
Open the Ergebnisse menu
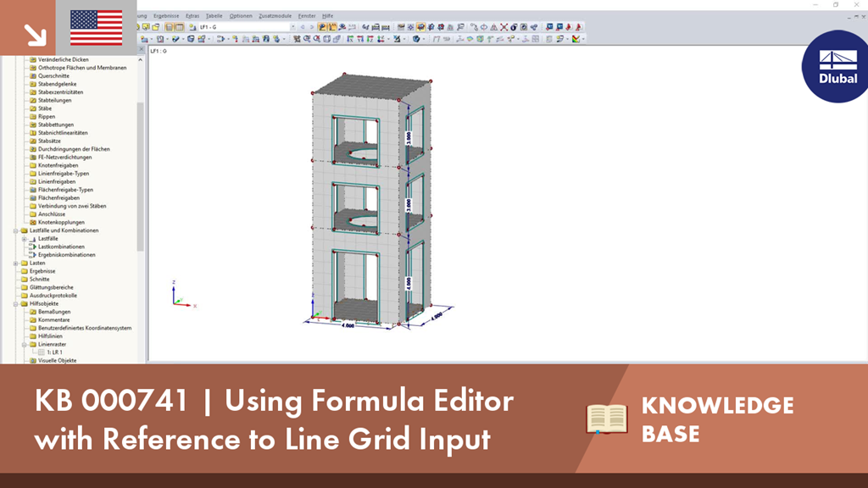[166, 16]
